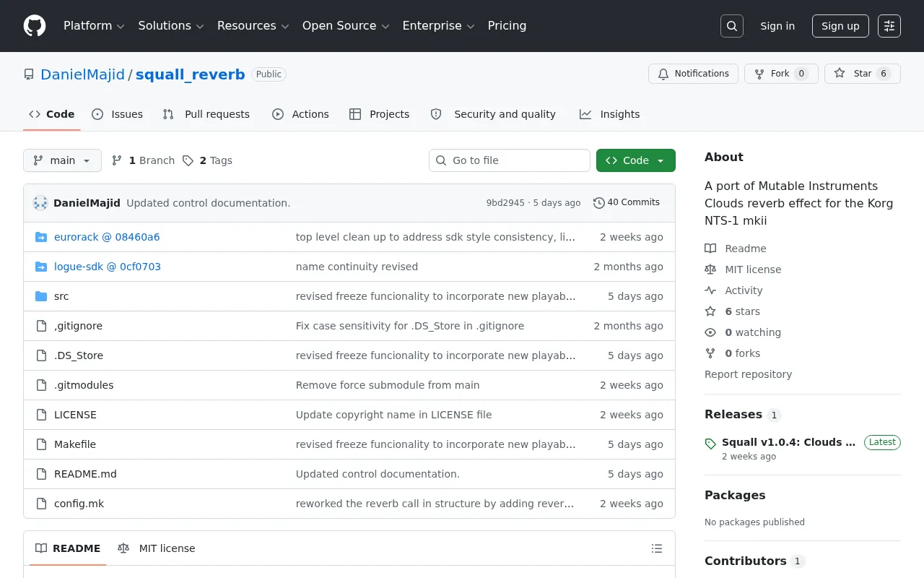
Task: Open the src folder link
Action: [x=61, y=296]
